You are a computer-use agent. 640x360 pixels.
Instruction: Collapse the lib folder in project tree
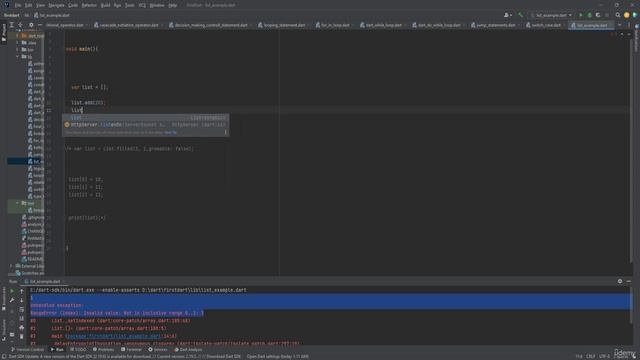coord(18,56)
